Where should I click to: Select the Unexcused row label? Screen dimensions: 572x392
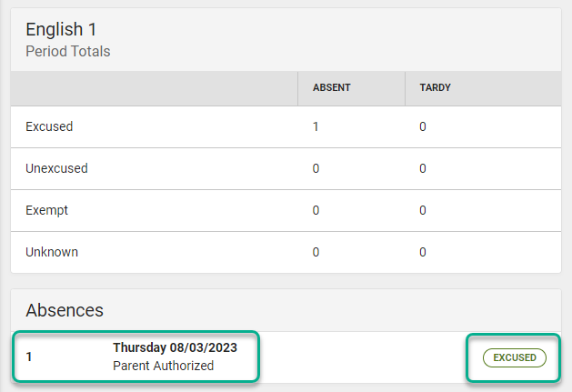[x=56, y=168]
